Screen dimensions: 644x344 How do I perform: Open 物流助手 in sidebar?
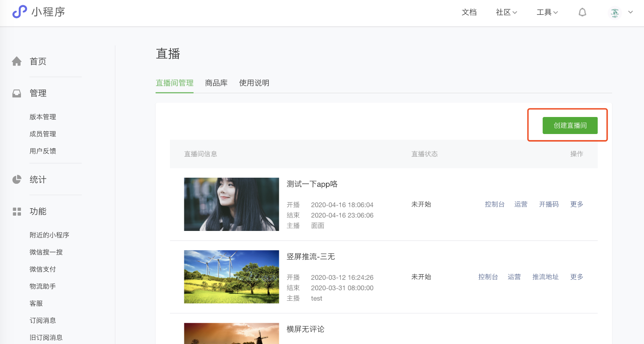point(43,286)
